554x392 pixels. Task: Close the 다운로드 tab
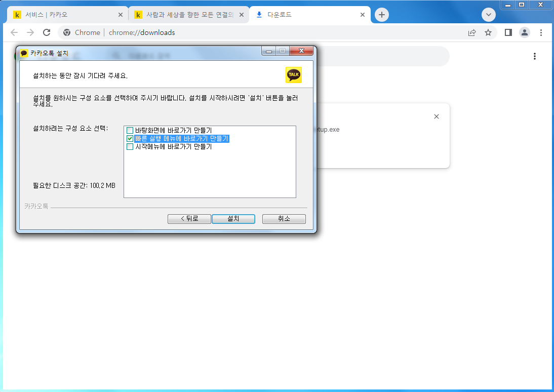coord(362,15)
